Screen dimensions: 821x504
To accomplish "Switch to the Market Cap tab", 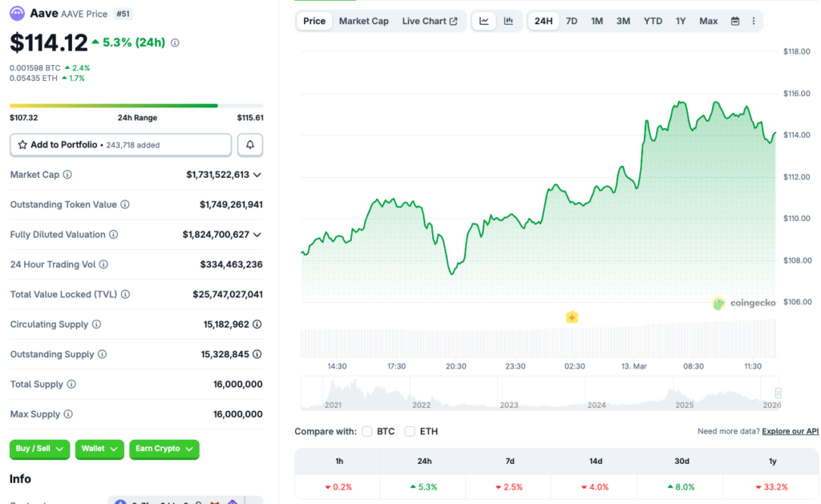I will click(363, 21).
